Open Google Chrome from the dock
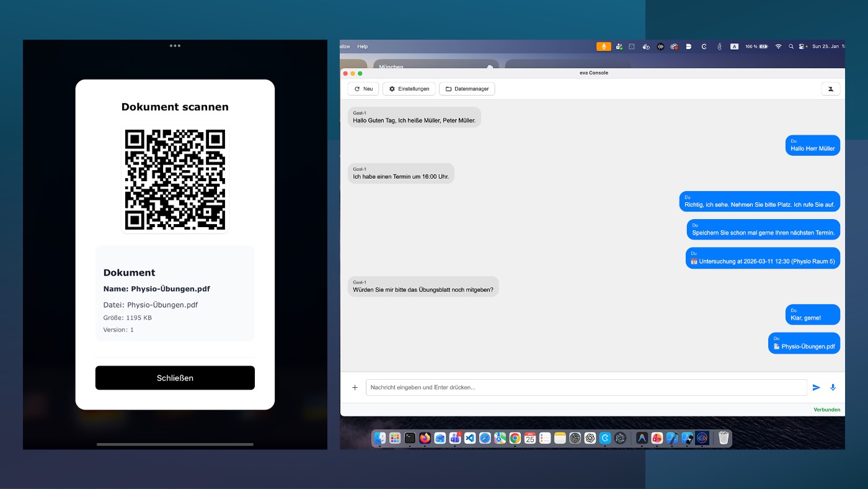This screenshot has height=489, width=868. point(515,438)
